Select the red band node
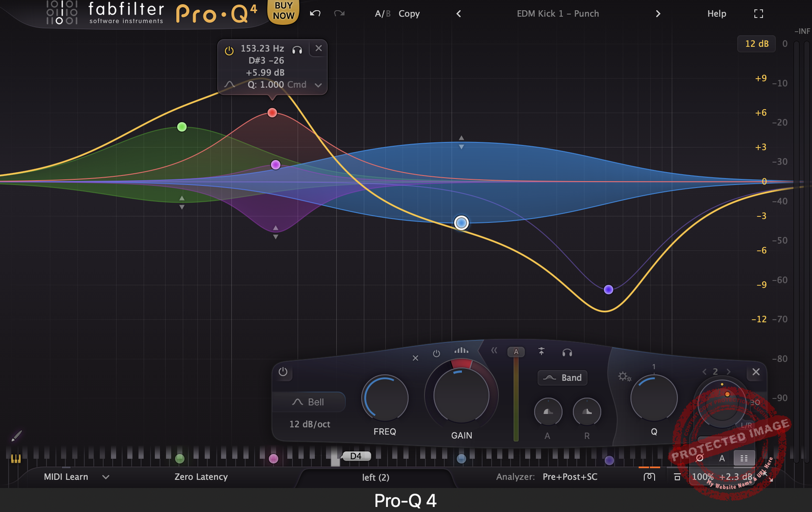The width and height of the screenshot is (812, 512). coord(272,113)
